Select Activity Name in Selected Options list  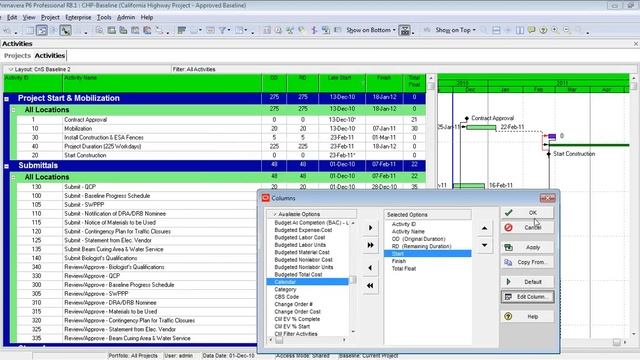point(408,231)
